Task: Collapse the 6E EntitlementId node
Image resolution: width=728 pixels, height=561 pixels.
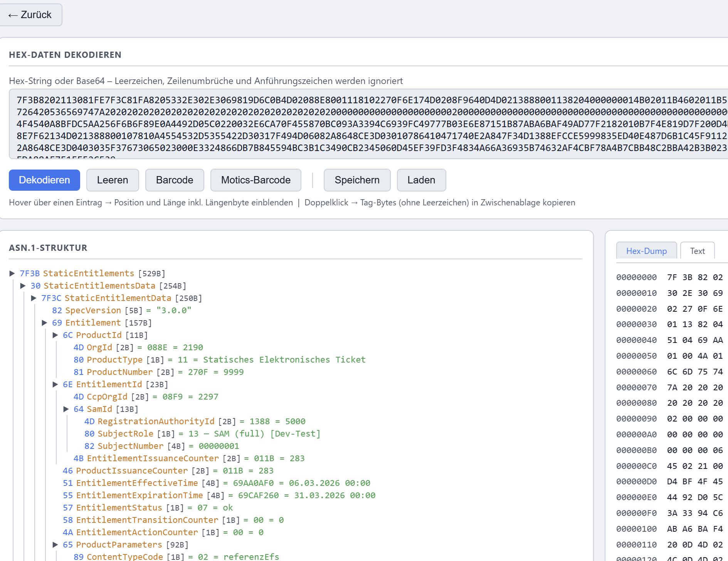Action: click(55, 384)
